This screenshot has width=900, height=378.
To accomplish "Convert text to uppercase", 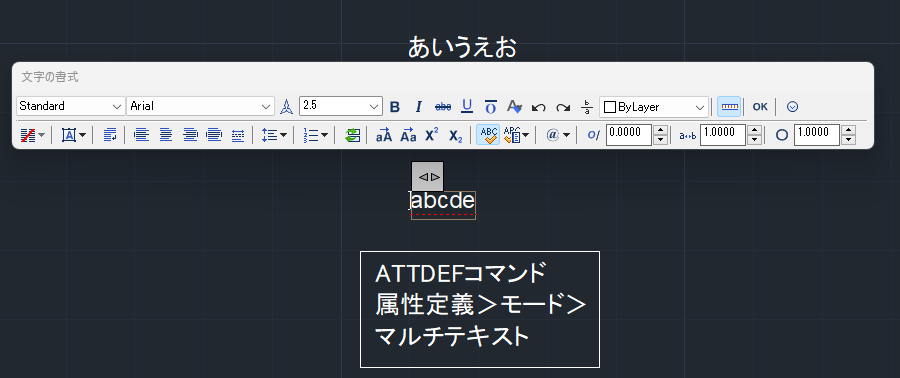I will 383,135.
